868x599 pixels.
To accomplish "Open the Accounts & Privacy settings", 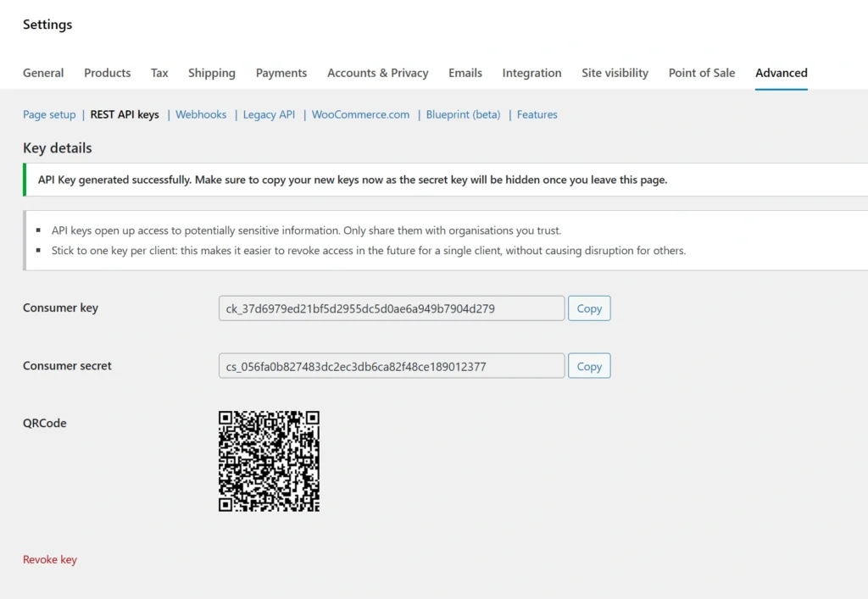I will (x=377, y=73).
